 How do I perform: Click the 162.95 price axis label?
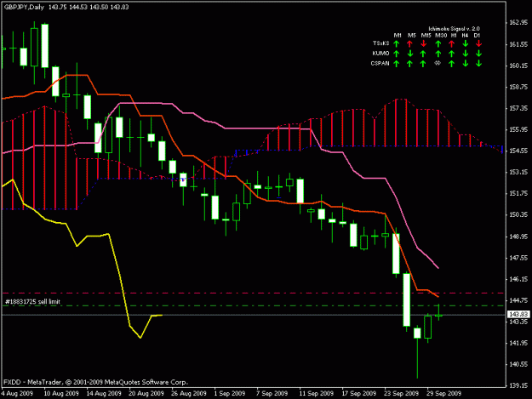(x=518, y=22)
